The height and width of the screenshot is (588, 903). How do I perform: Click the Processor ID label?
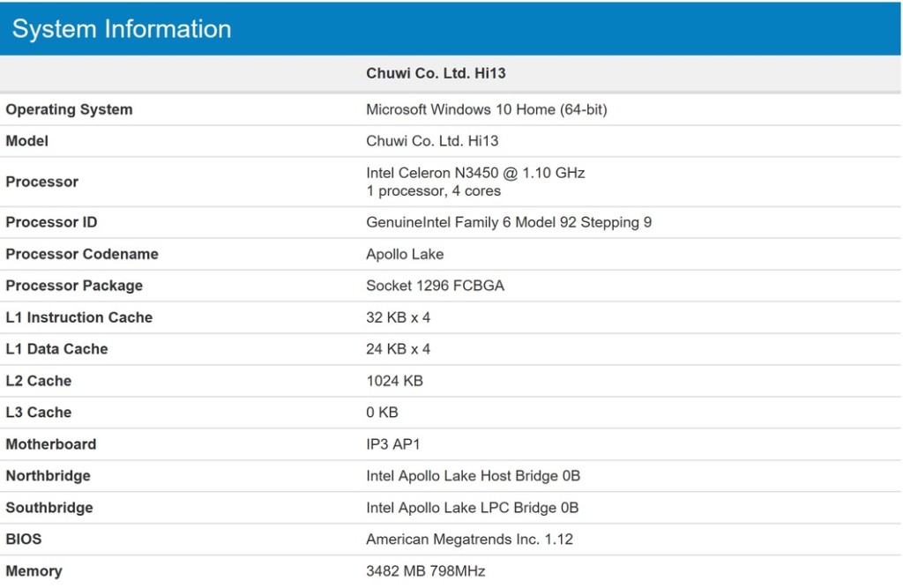(x=51, y=222)
